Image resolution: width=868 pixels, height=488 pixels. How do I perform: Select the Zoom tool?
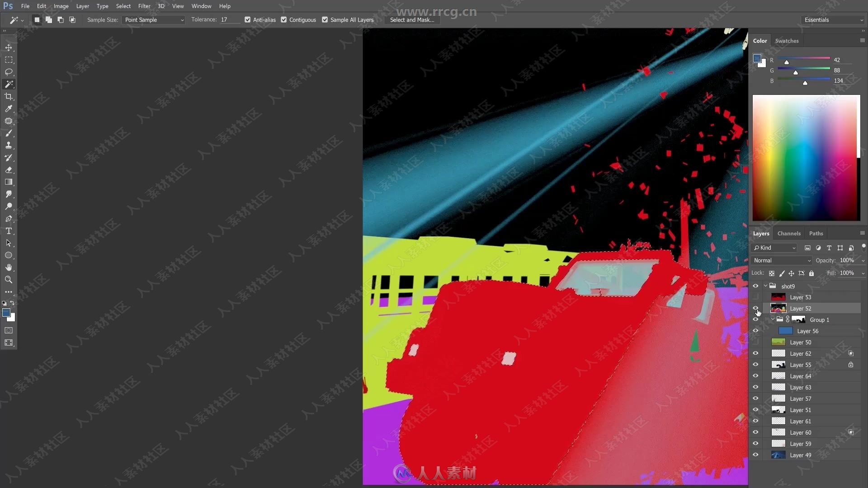pyautogui.click(x=8, y=280)
